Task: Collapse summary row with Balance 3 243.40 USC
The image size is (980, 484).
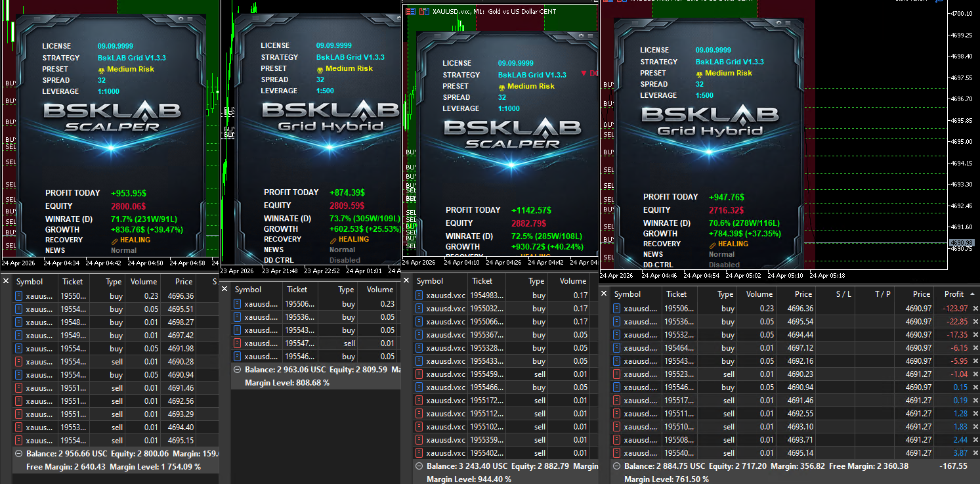Action: coord(419,466)
